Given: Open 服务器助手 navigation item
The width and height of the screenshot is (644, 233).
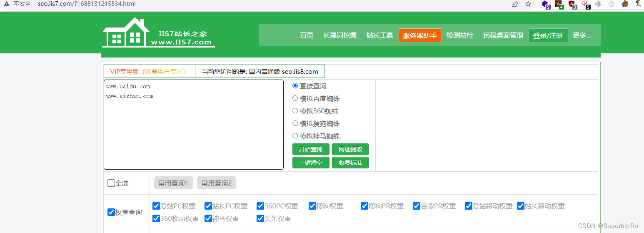Looking at the screenshot, I should click(x=420, y=35).
